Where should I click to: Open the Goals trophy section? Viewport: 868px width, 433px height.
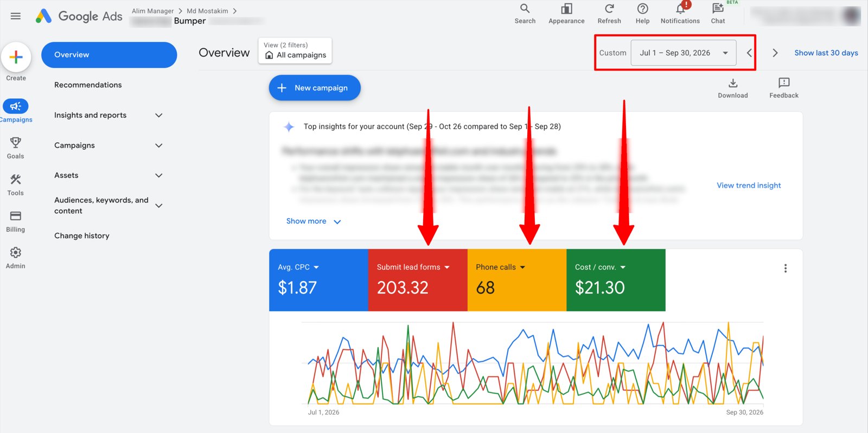[x=16, y=148]
